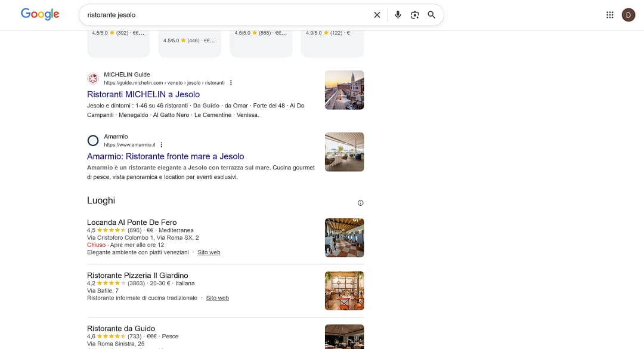Open the account avatar menu
This screenshot has height=349, width=644.
tap(628, 14)
